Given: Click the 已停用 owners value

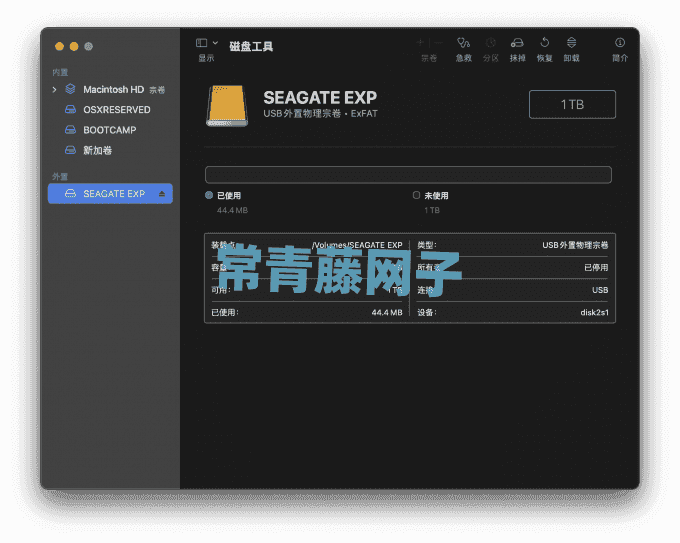Looking at the screenshot, I should [596, 268].
